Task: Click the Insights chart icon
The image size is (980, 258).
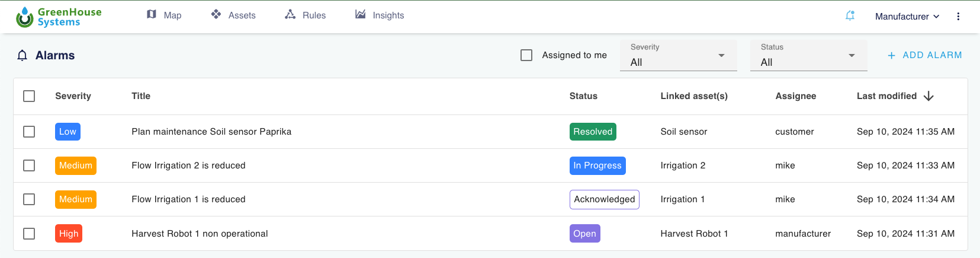Action: click(x=360, y=15)
